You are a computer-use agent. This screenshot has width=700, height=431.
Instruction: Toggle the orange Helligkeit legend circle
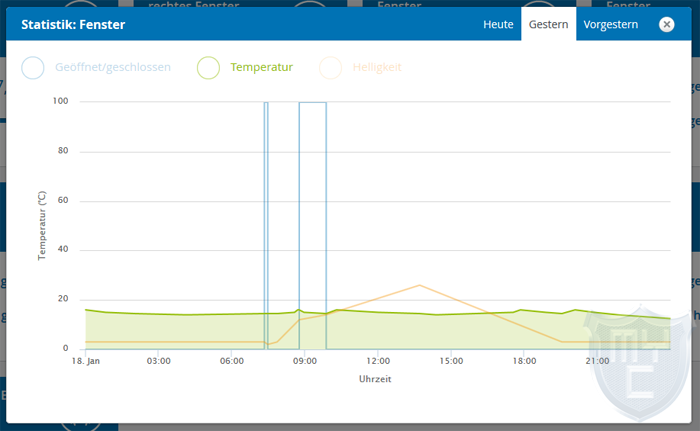[x=330, y=68]
